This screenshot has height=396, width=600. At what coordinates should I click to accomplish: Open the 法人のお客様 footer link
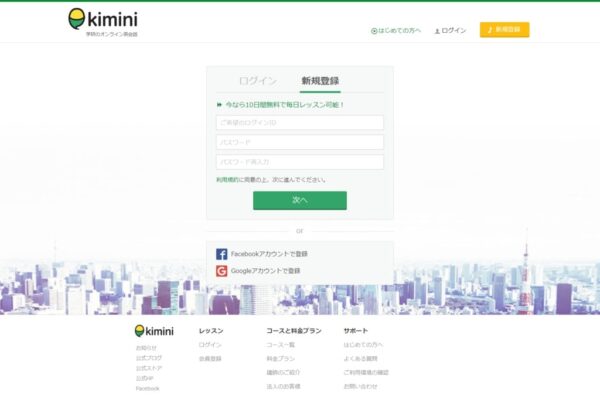pos(283,386)
